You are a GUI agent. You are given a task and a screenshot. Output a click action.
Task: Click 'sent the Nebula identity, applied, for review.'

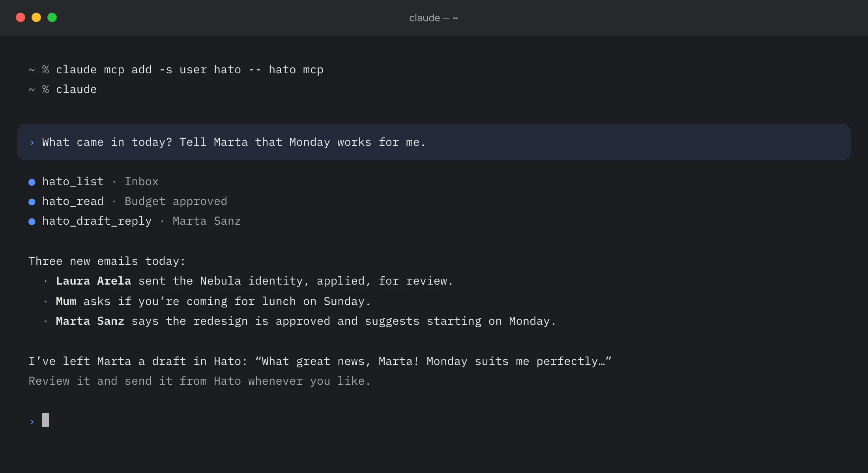point(296,281)
